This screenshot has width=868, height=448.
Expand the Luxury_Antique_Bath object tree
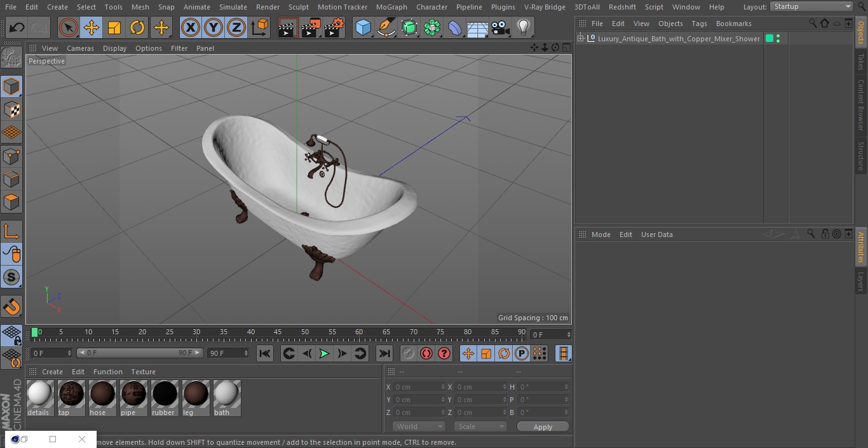point(580,39)
